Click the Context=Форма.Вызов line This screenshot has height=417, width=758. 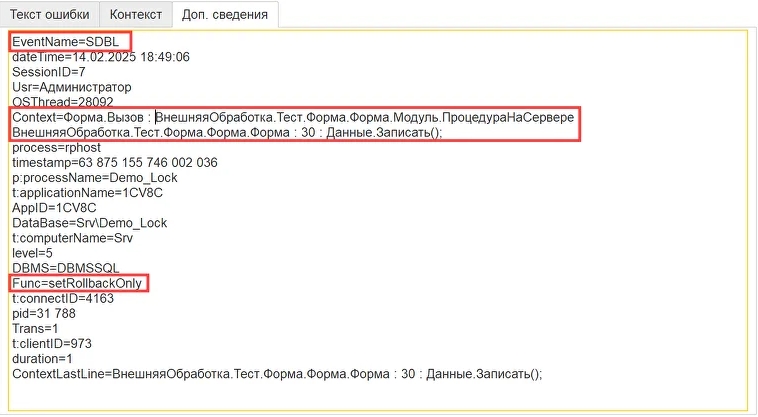[292, 118]
